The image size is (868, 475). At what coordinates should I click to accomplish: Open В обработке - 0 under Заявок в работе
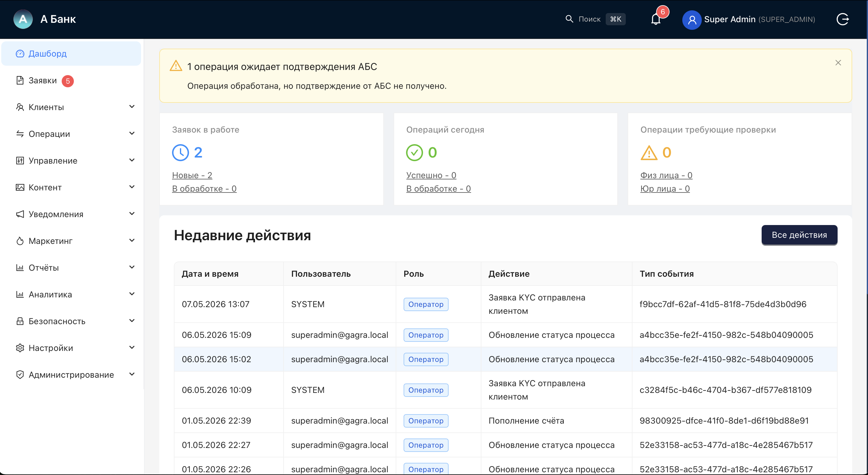click(x=204, y=189)
